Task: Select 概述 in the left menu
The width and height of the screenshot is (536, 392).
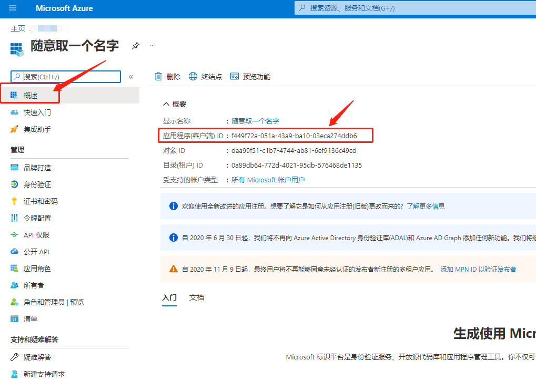Action: tap(31, 96)
